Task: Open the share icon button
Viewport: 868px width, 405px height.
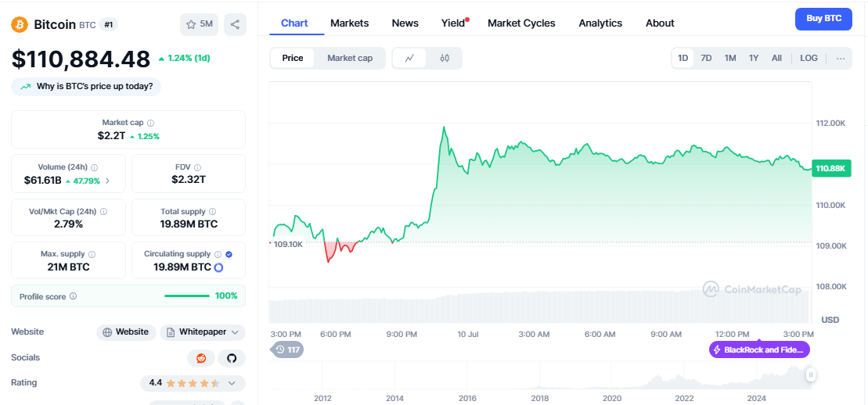Action: click(x=236, y=24)
